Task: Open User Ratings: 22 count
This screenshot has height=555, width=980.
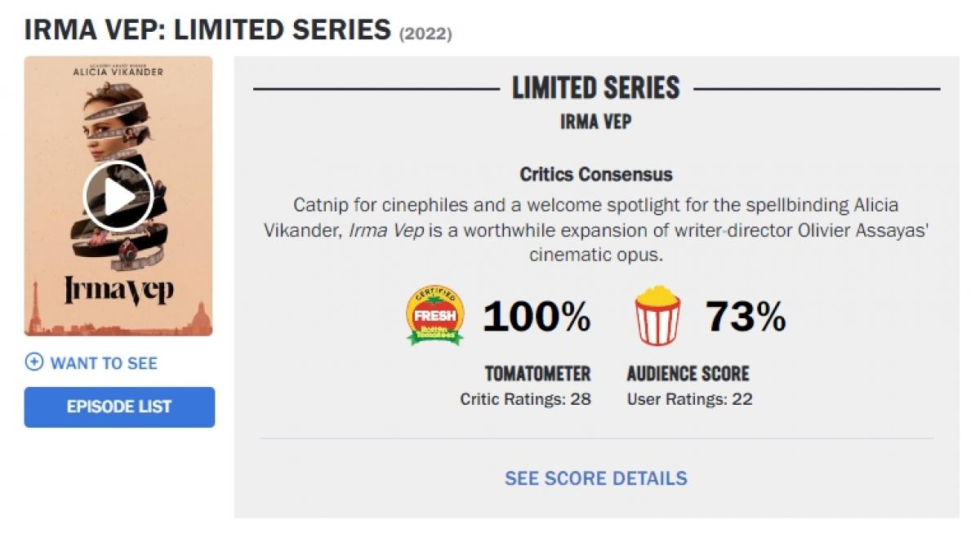Action: point(689,399)
